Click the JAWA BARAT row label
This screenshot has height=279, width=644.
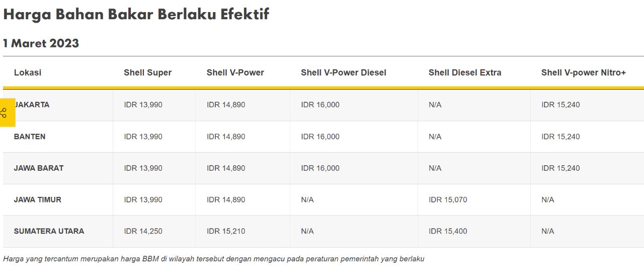pyautogui.click(x=39, y=168)
